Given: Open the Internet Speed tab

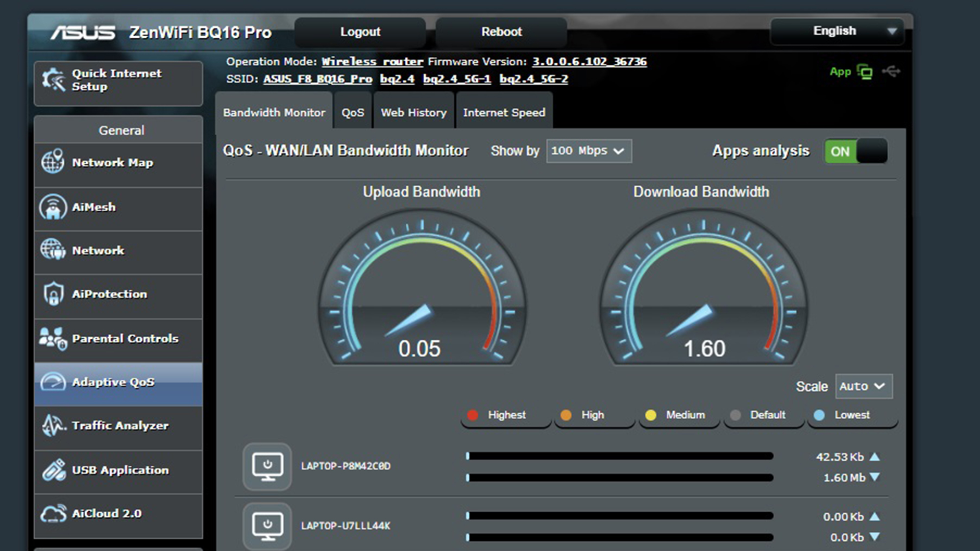Looking at the screenshot, I should tap(504, 112).
